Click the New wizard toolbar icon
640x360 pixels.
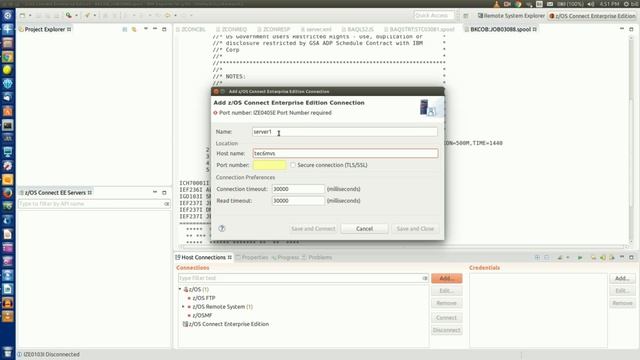point(22,16)
